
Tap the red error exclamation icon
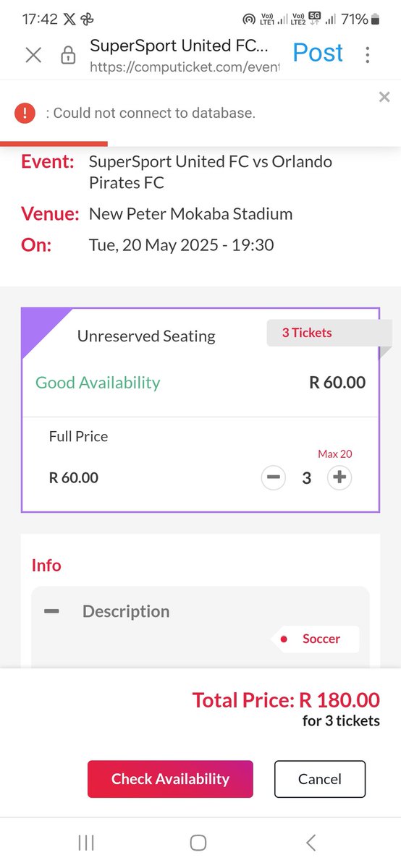(x=25, y=113)
